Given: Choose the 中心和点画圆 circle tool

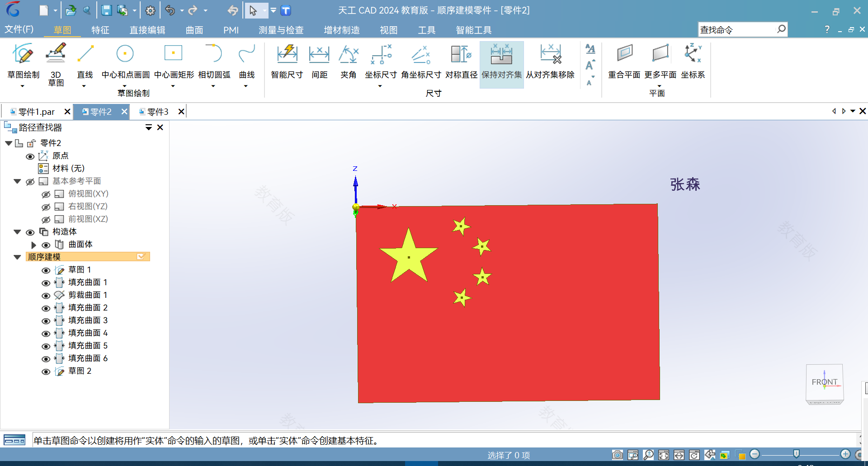Looking at the screenshot, I should coord(125,61).
